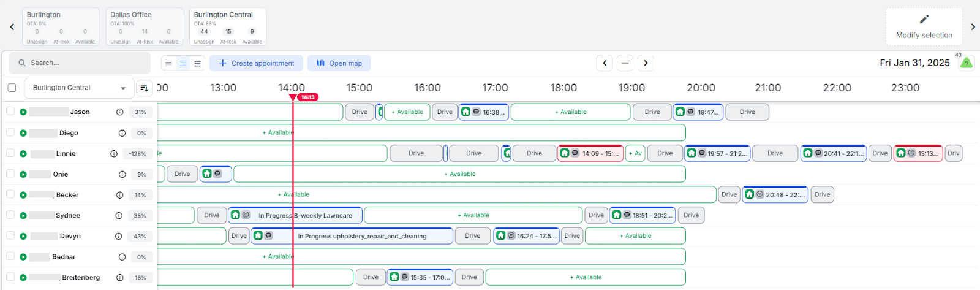Click home icon on Breitenberg's 15:35 appointment

click(394, 277)
